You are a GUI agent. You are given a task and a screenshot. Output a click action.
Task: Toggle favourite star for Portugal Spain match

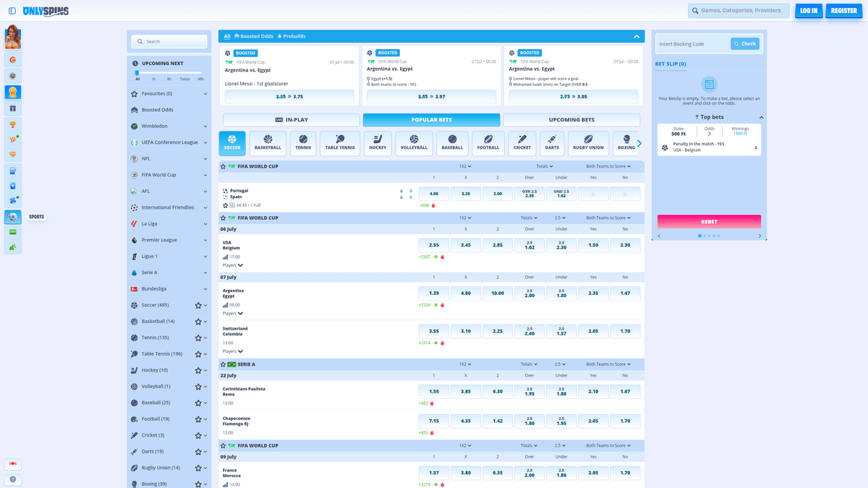tap(226, 205)
